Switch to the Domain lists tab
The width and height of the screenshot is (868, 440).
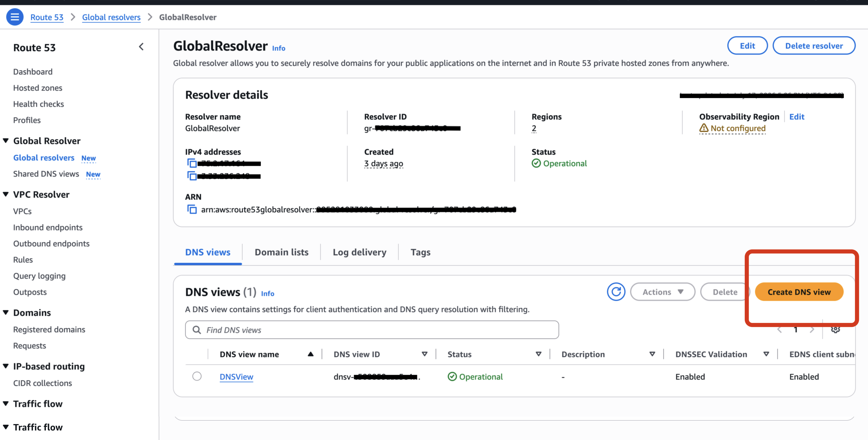pos(281,252)
